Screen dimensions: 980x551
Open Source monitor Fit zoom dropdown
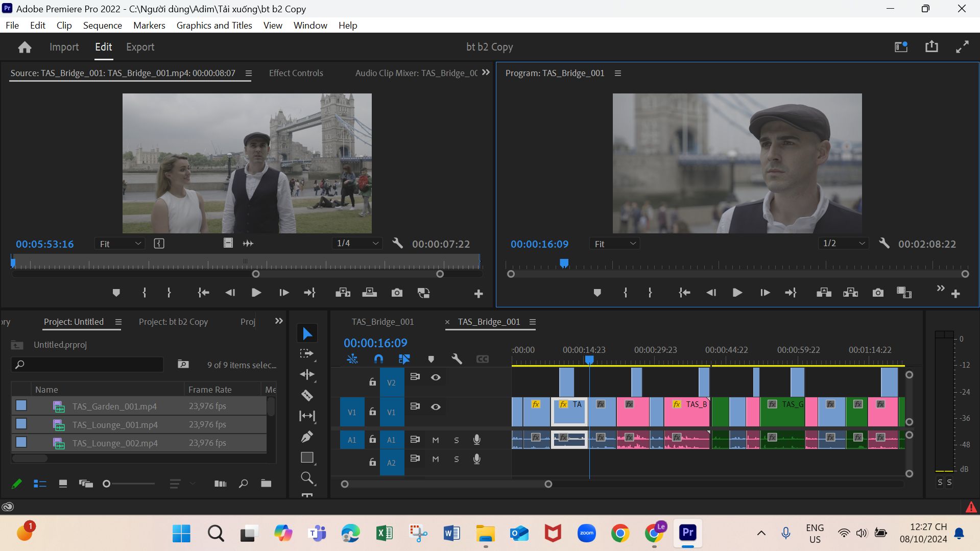pyautogui.click(x=120, y=244)
